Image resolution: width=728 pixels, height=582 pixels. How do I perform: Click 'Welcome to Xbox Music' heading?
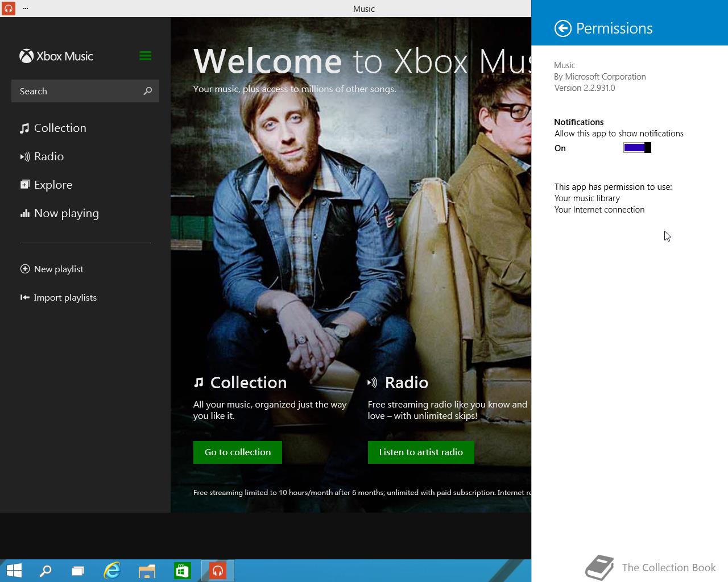[x=362, y=61]
